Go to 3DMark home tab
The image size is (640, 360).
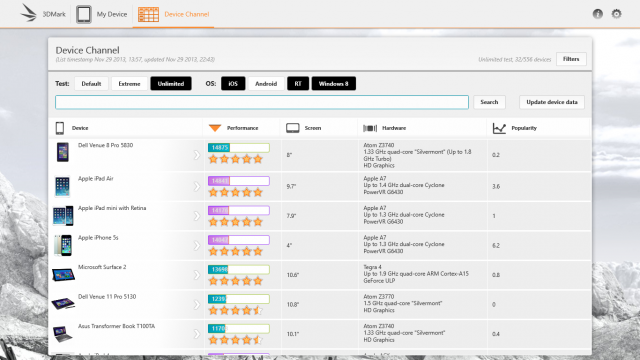[x=43, y=14]
